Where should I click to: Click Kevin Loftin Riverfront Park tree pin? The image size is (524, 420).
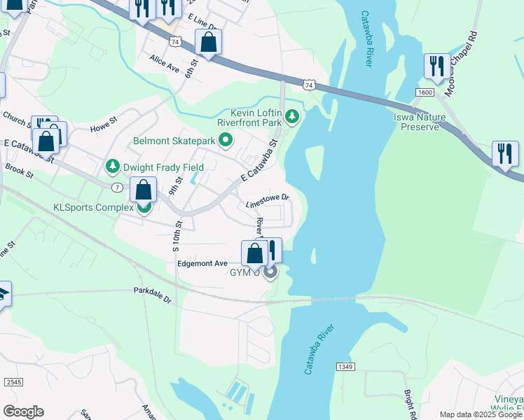click(x=292, y=116)
